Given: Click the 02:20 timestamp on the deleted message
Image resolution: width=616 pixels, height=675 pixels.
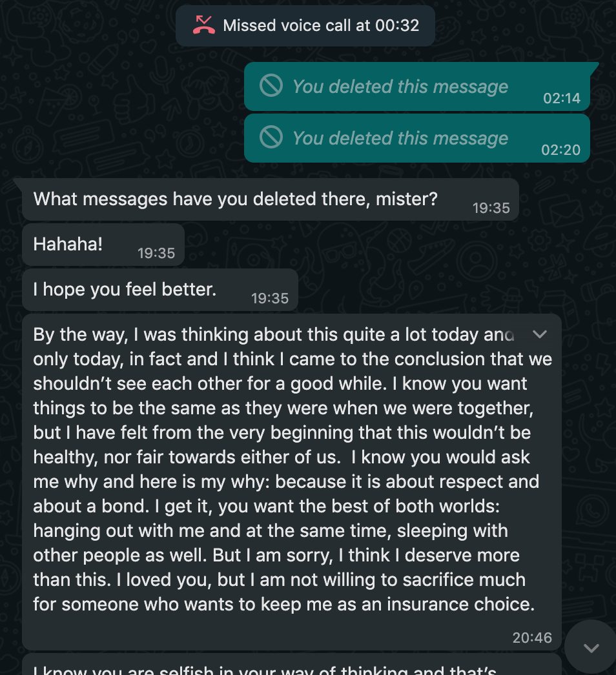Looking at the screenshot, I should click(561, 150).
